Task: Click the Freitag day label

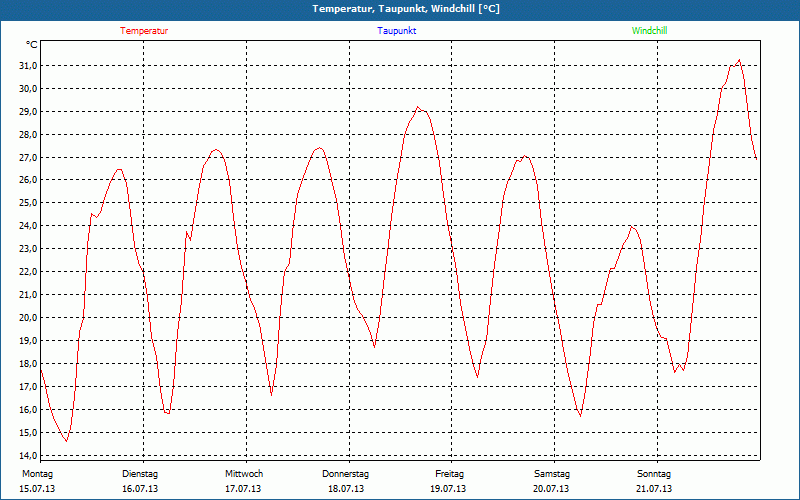Action: 449,474
